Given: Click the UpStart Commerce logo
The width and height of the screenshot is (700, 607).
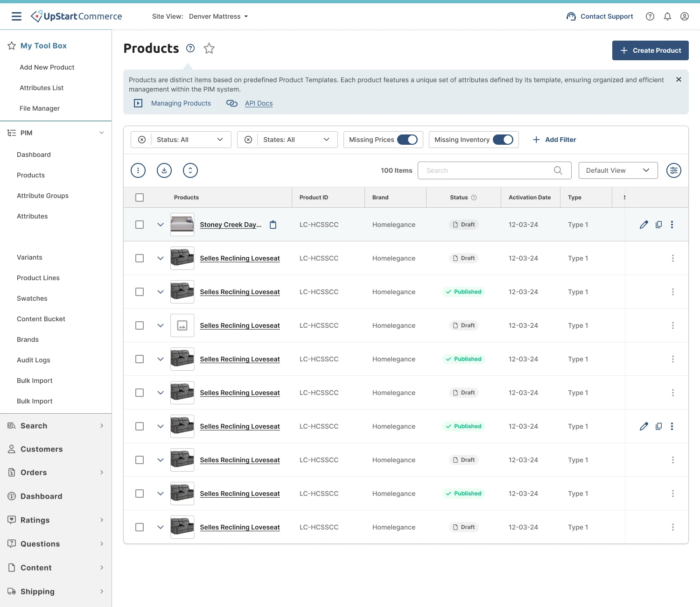Looking at the screenshot, I should click(77, 16).
